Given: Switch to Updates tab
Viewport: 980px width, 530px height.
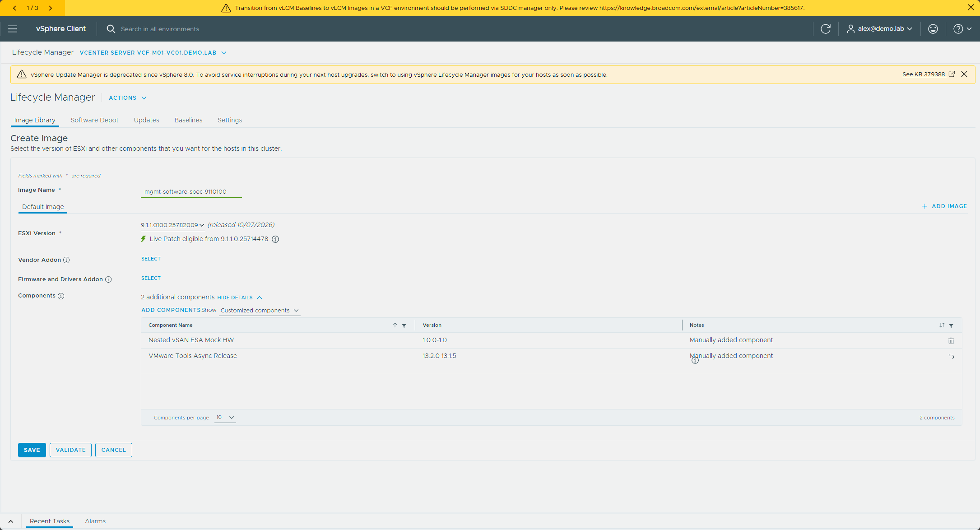Looking at the screenshot, I should 146,120.
